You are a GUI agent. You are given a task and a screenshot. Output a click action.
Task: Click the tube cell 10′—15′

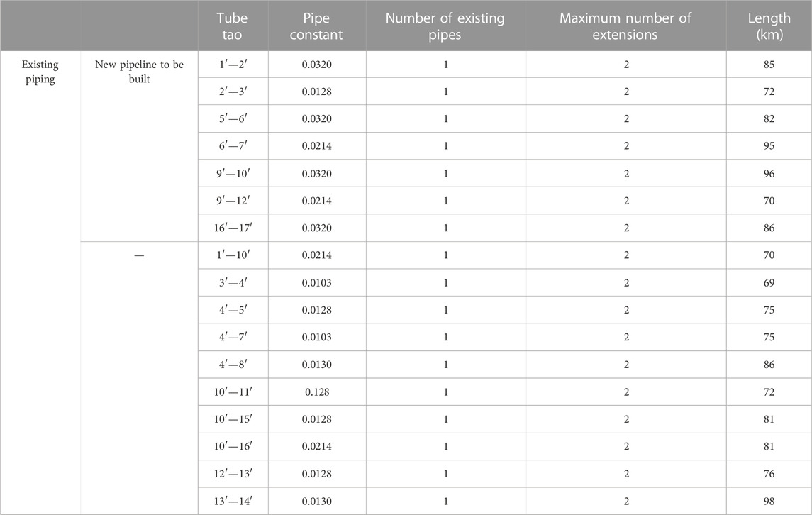(x=233, y=419)
